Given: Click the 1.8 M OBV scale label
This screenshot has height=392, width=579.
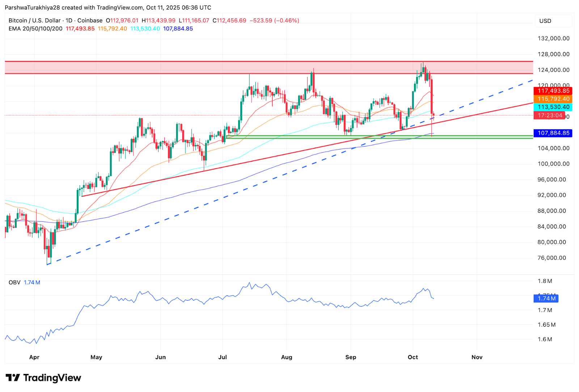Looking at the screenshot, I should point(545,281).
